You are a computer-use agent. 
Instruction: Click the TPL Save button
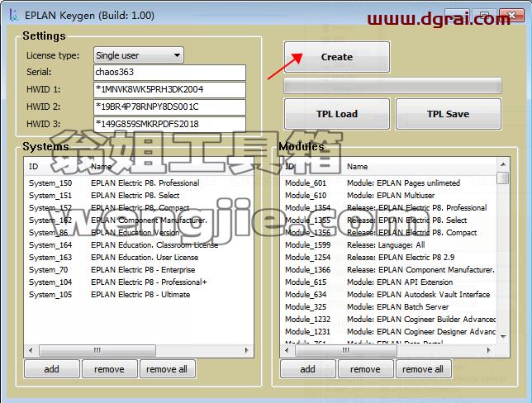[449, 114]
